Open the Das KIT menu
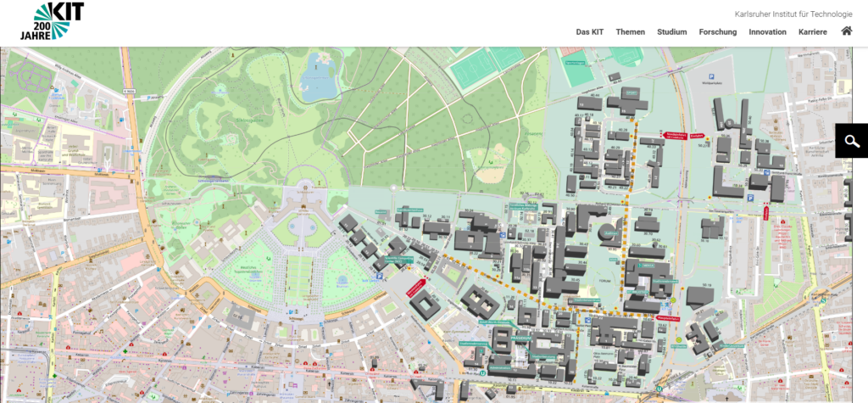This screenshot has width=868, height=403. point(590,31)
